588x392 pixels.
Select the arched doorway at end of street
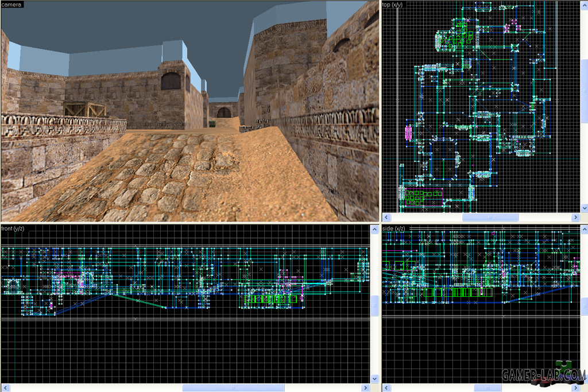click(x=224, y=112)
